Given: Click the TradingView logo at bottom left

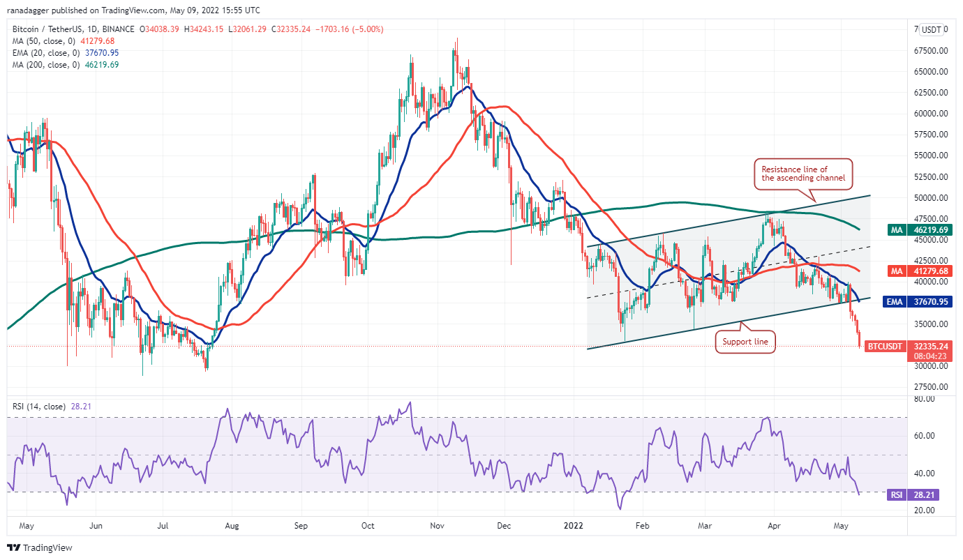Looking at the screenshot, I should pyautogui.click(x=40, y=547).
